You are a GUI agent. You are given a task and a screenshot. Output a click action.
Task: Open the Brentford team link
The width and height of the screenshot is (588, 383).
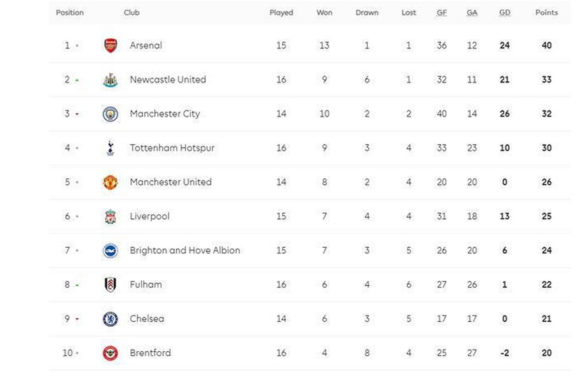point(150,353)
